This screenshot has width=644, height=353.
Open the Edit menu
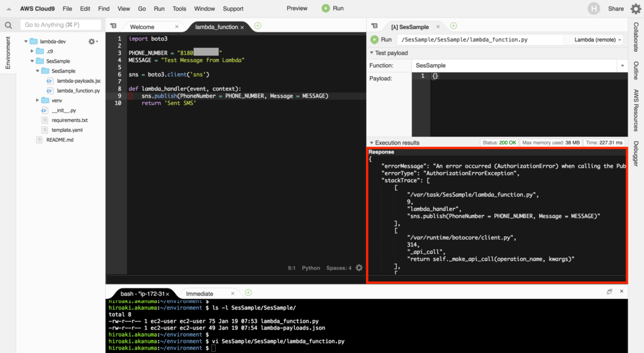[85, 9]
